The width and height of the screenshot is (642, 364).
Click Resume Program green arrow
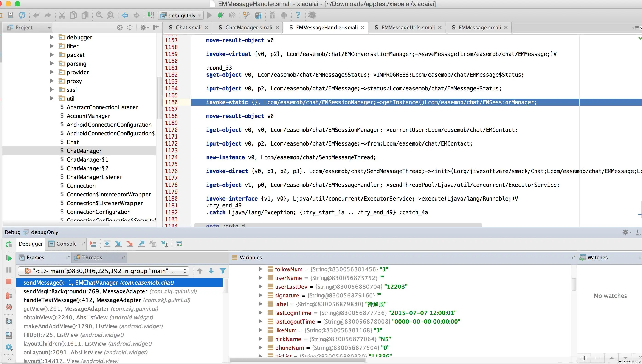tap(9, 258)
